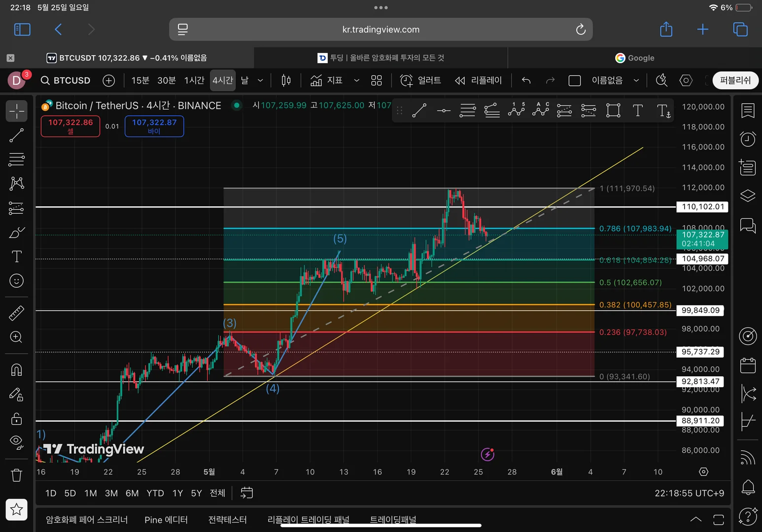Screen dimensions: 762x532
Task: Expand the indicator templates dropdown arrow
Action: click(356, 80)
